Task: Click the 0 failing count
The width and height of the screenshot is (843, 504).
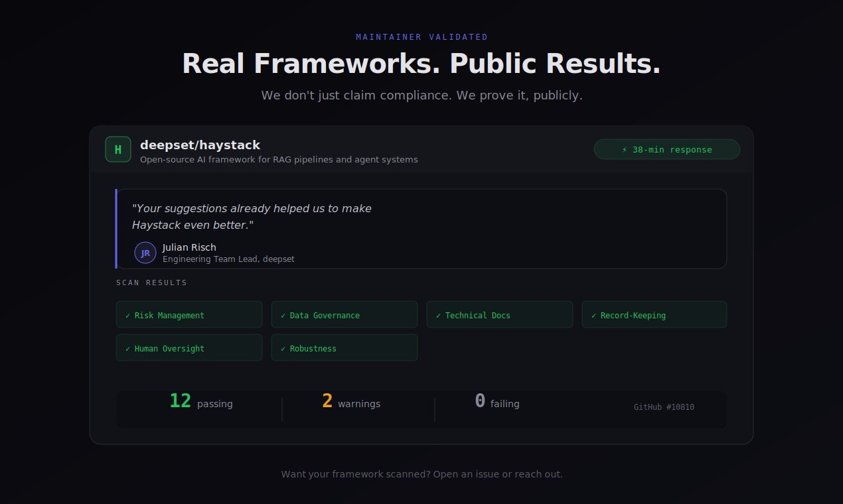Action: pyautogui.click(x=497, y=402)
